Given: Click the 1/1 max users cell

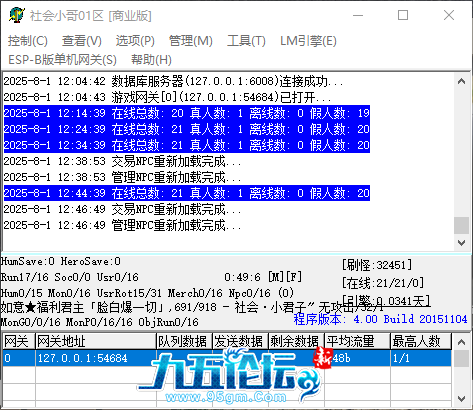Looking at the screenshot, I should (x=421, y=358).
